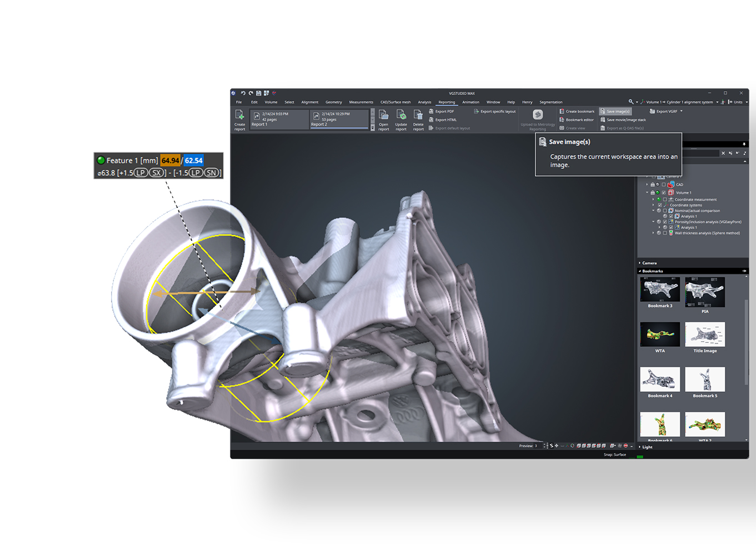Click the green status dot on Coordinate measurement
This screenshot has height=548, width=756.
click(659, 200)
